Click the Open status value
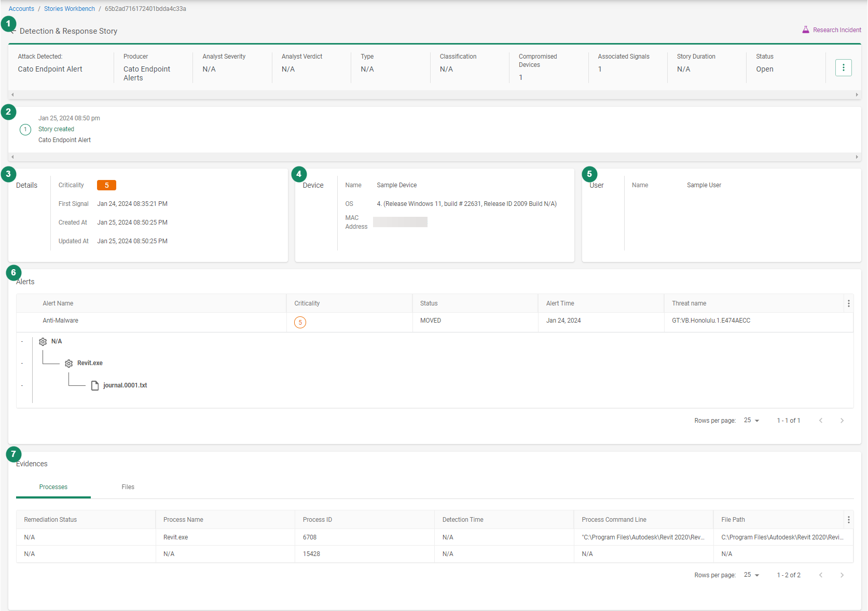The image size is (868, 611). point(764,69)
